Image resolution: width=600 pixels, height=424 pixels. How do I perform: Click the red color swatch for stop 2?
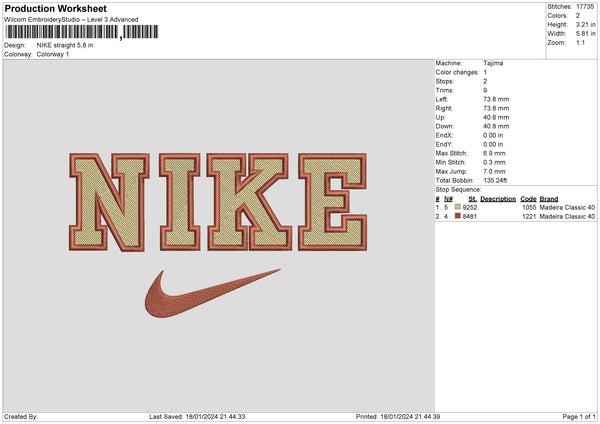(458, 216)
